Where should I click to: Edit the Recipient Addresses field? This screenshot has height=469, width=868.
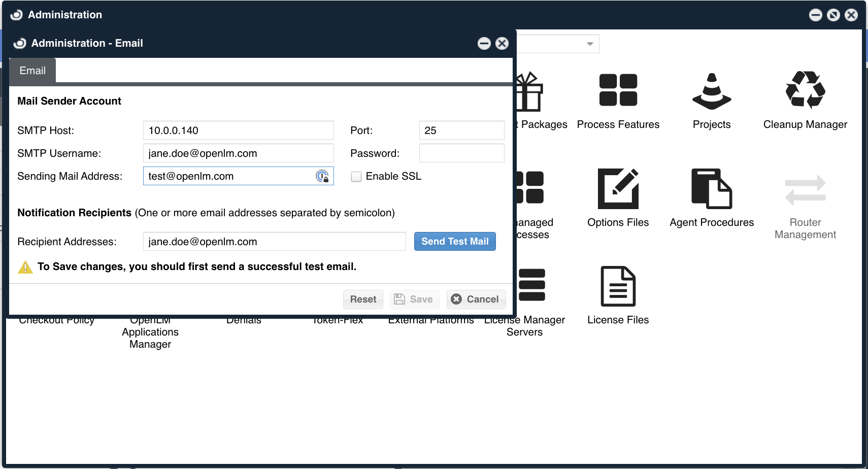tap(274, 242)
